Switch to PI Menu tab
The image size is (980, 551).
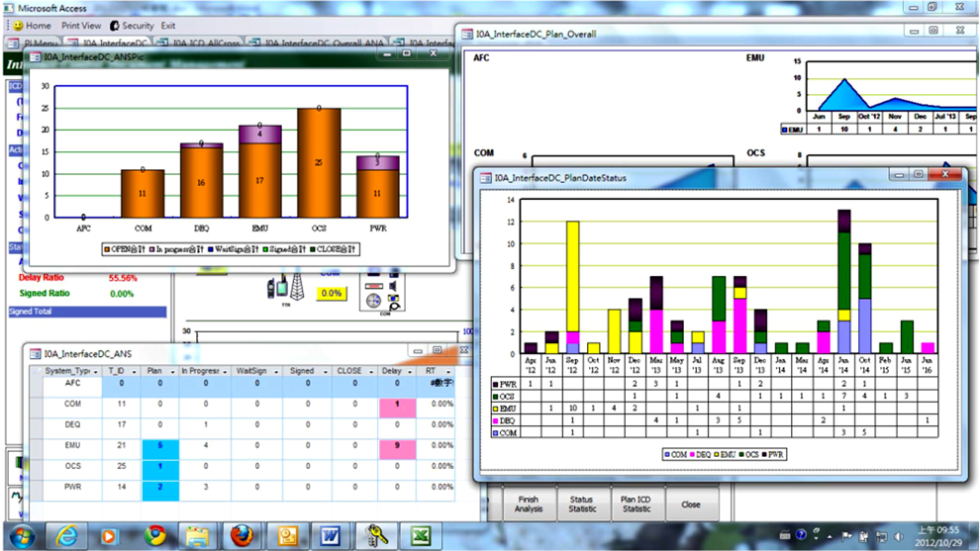pos(33,44)
